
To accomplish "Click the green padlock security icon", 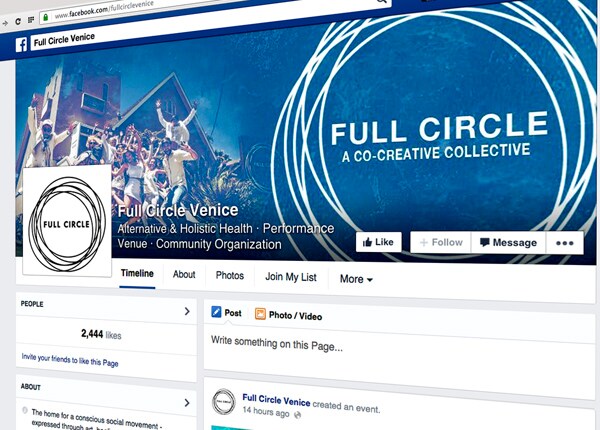I will pos(46,18).
